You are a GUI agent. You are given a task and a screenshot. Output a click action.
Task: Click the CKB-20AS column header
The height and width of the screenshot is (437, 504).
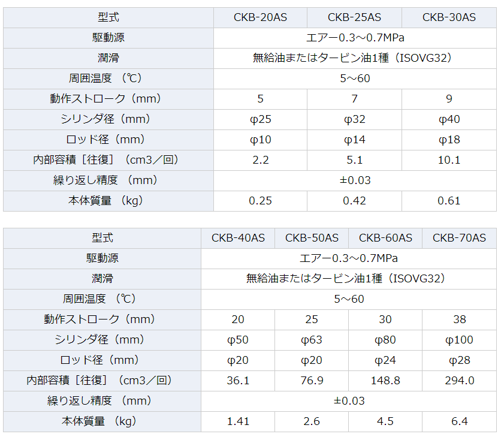[260, 17]
